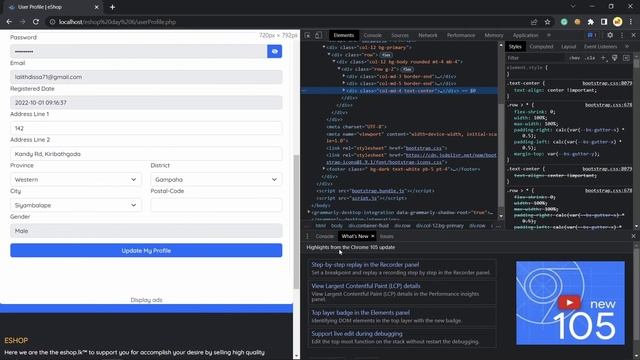
Task: Open Step-by-step replay in Recorder panel item
Action: [x=365, y=264]
